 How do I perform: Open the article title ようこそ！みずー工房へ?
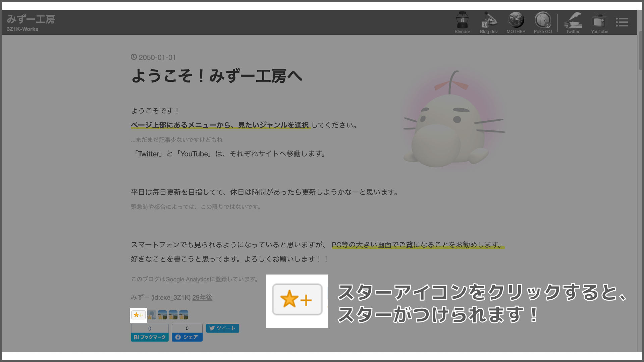pyautogui.click(x=217, y=76)
